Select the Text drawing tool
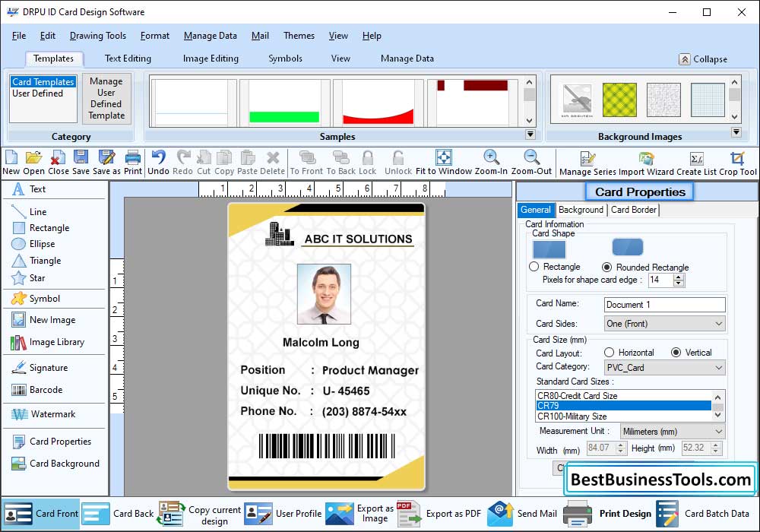The width and height of the screenshot is (760, 532). point(30,189)
